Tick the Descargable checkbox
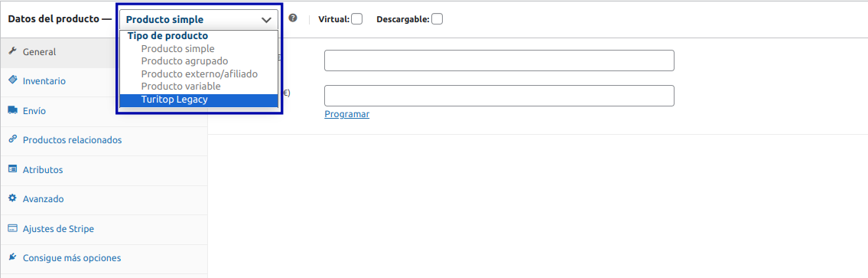 point(437,19)
